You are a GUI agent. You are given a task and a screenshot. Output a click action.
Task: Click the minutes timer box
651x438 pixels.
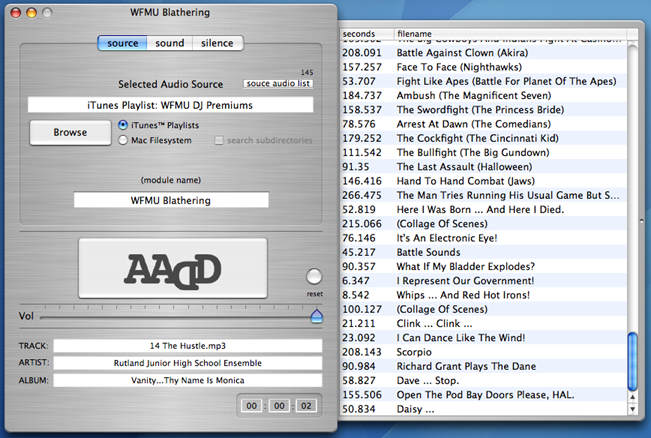279,406
